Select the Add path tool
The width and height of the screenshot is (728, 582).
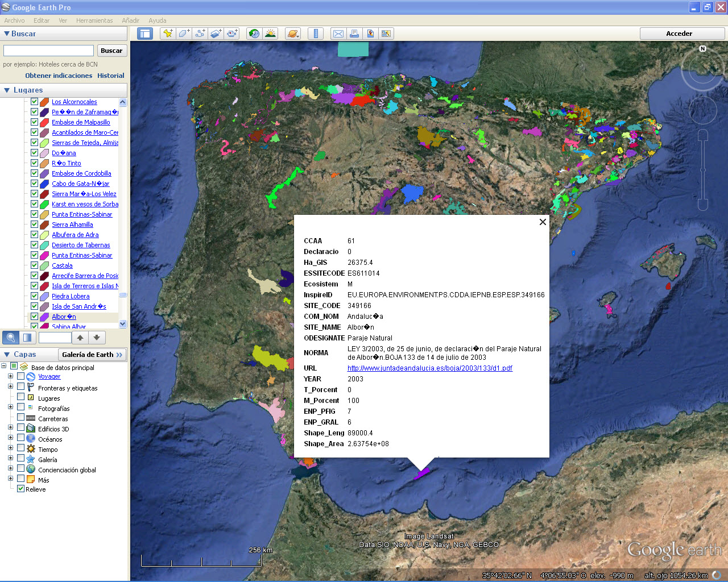click(200, 33)
